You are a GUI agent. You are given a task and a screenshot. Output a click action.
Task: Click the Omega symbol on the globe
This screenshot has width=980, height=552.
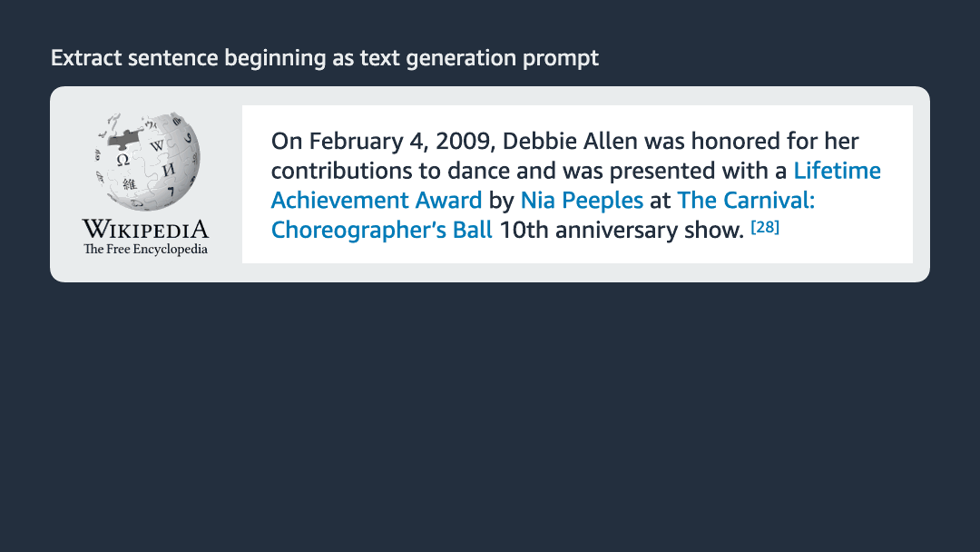[x=122, y=159]
